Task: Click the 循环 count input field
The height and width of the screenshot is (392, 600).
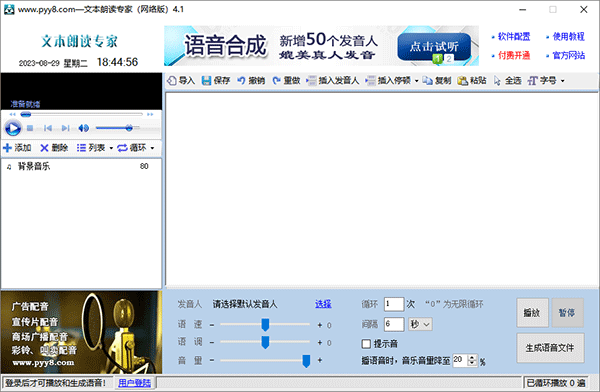Action: tap(394, 304)
